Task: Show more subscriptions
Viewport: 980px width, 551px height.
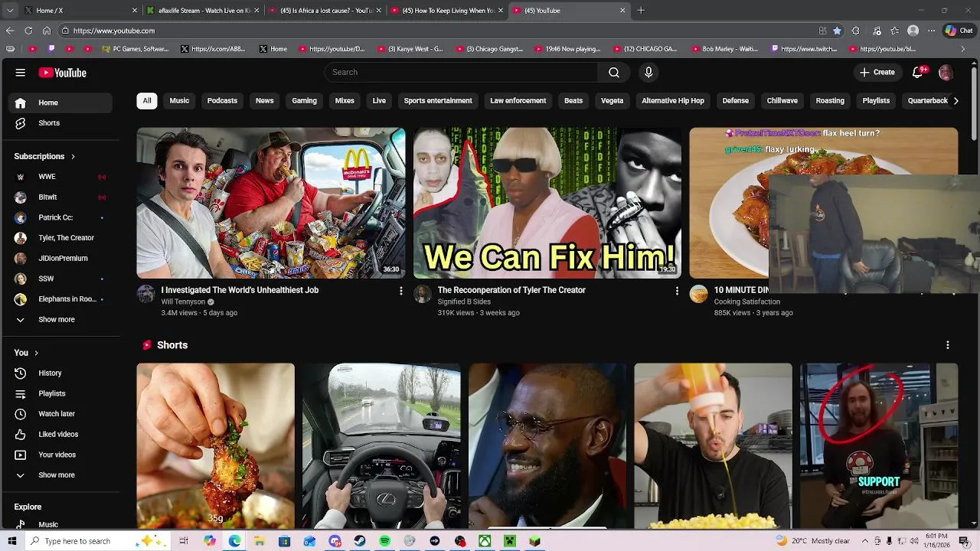Action: 57,319
